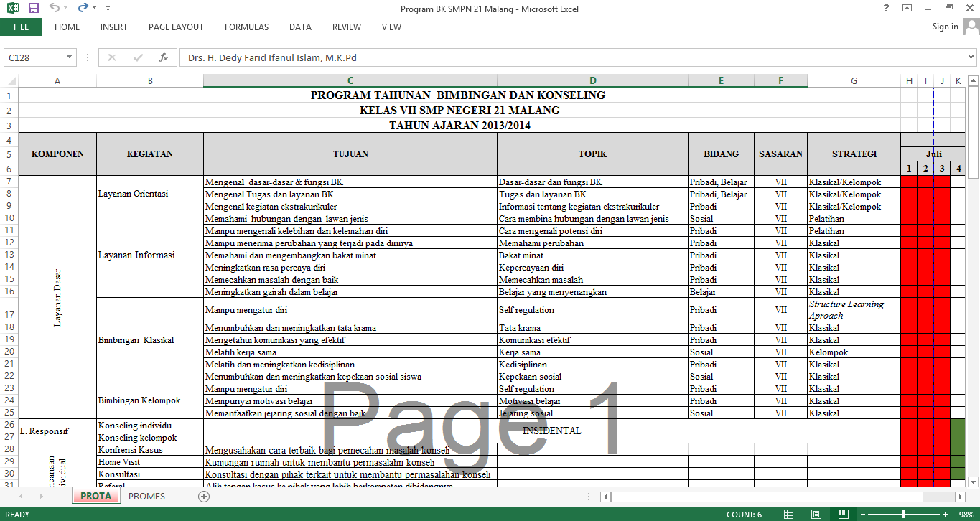Zoom out with the minus button
Screen dimensions: 980x521
864,515
